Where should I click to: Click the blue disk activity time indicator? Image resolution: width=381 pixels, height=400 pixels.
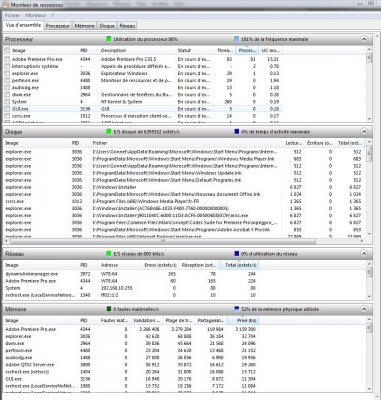pyautogui.click(x=237, y=132)
